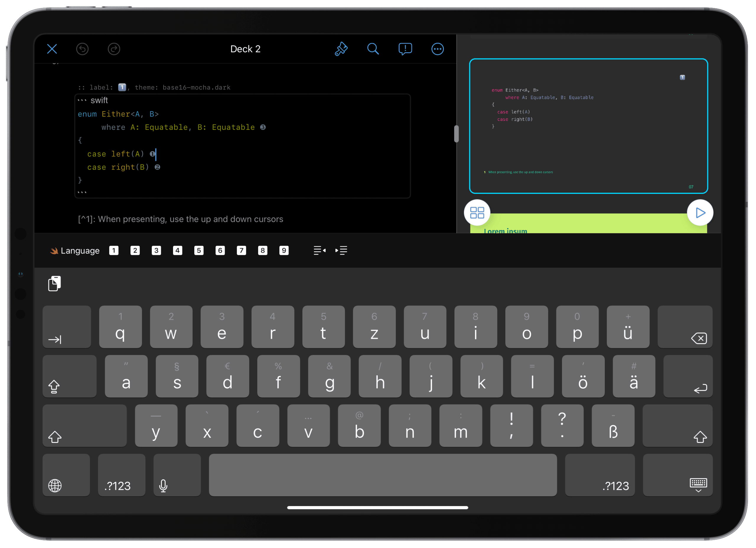Switch to right .?123 symbols layout
Image resolution: width=756 pixels, height=548 pixels.
(600, 475)
